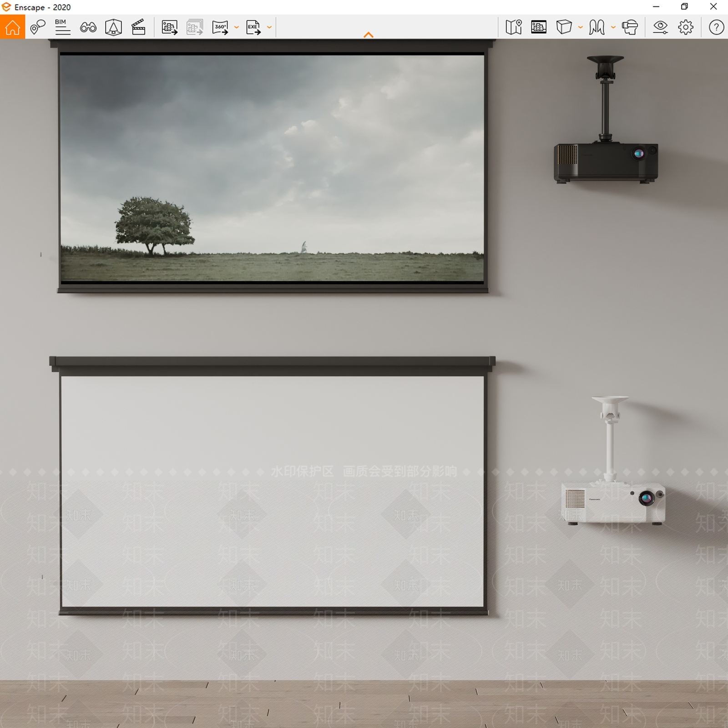
Task: Minimize the Enscape window
Action: pos(656,7)
